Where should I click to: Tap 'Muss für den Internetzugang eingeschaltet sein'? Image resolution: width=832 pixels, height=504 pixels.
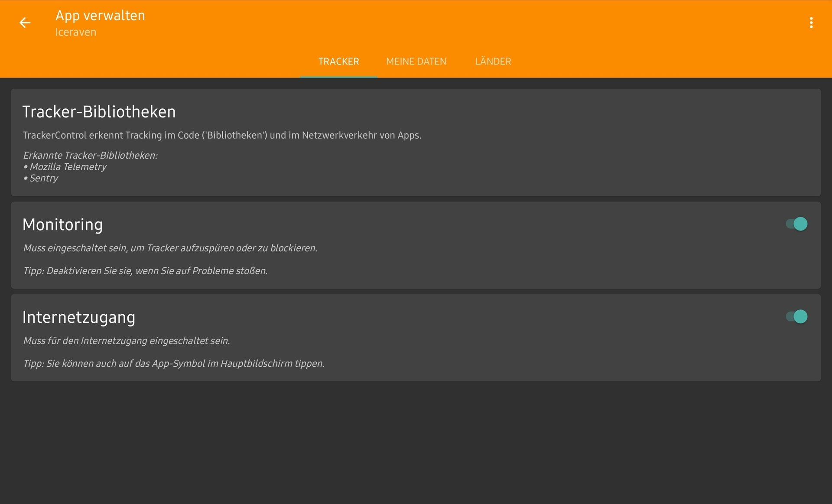pyautogui.click(x=126, y=341)
